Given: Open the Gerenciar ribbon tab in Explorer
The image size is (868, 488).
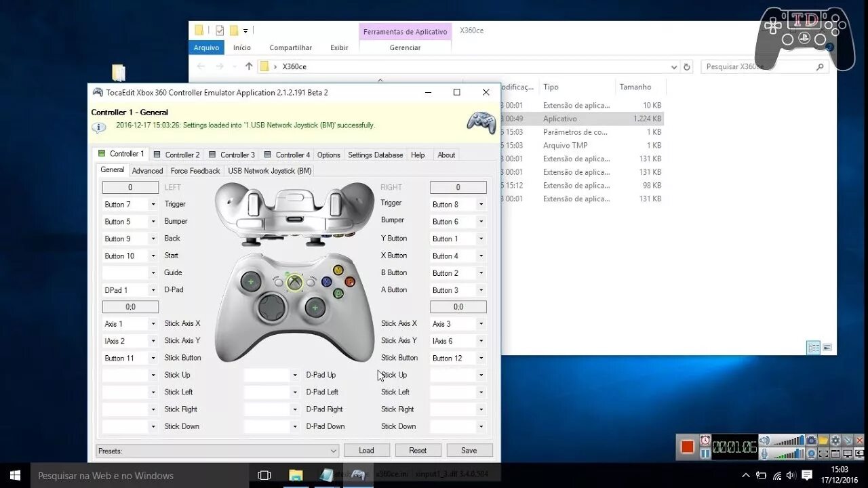Looking at the screenshot, I should 405,47.
